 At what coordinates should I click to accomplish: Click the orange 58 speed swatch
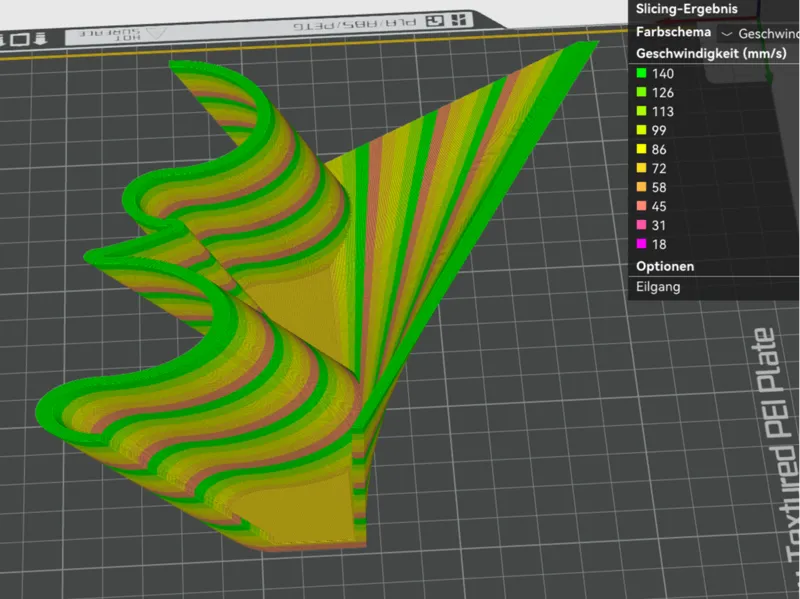(x=641, y=187)
